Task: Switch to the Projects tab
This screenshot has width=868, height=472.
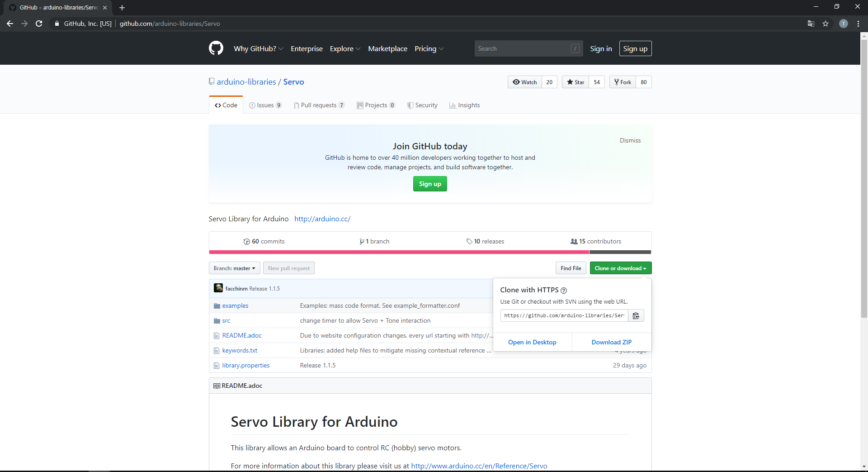Action: [376, 105]
